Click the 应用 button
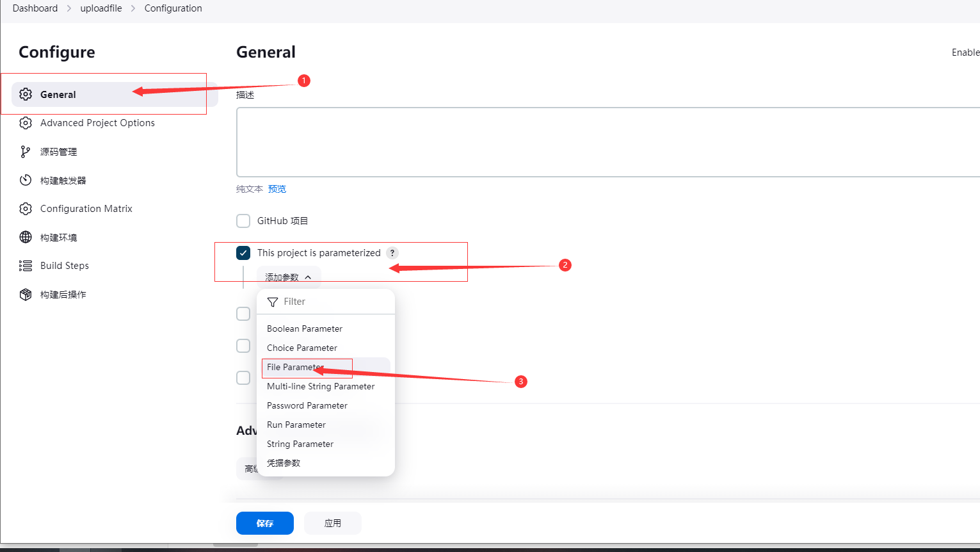Image resolution: width=980 pixels, height=552 pixels. coord(333,523)
